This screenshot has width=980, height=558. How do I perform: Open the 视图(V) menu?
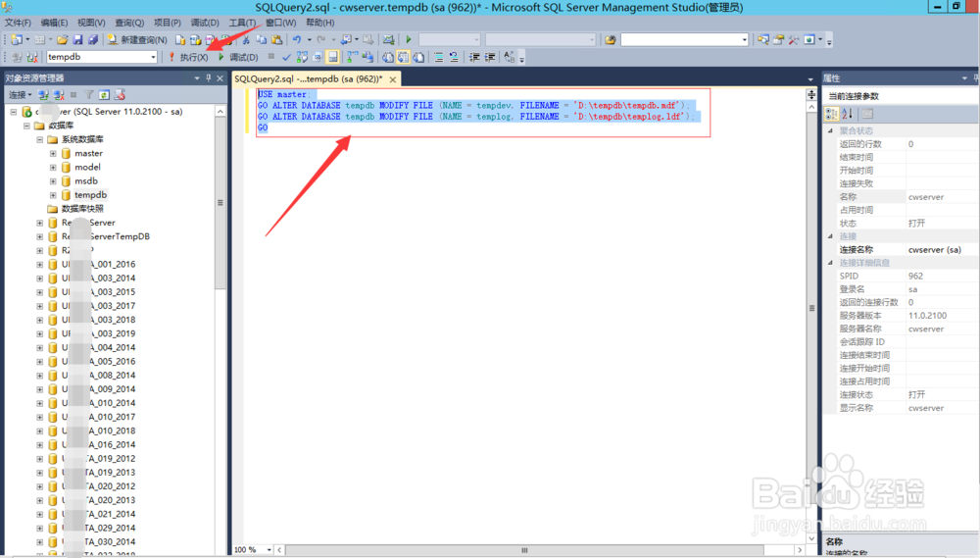pos(91,23)
